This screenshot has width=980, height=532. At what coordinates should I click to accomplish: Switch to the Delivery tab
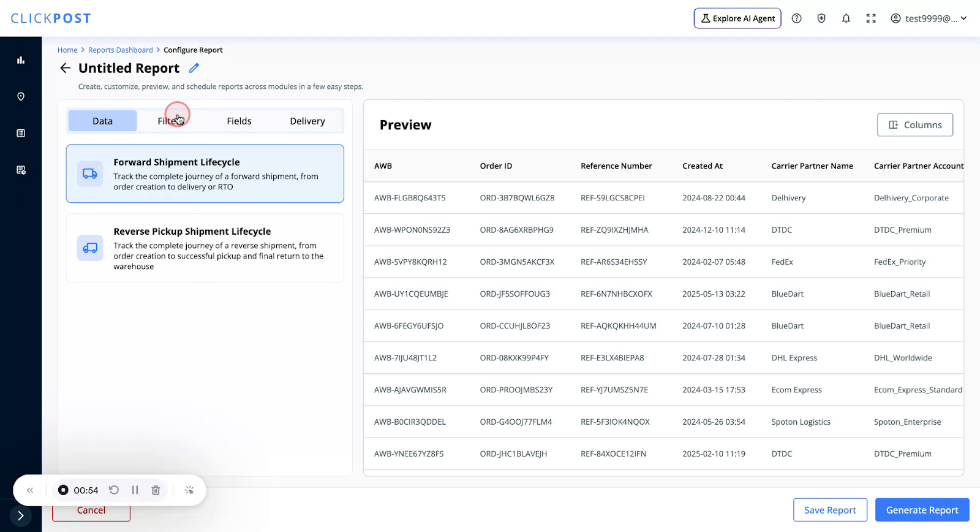[307, 121]
